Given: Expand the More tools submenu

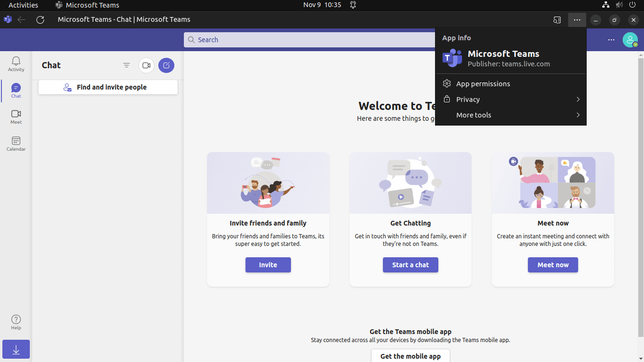Looking at the screenshot, I should (x=510, y=115).
